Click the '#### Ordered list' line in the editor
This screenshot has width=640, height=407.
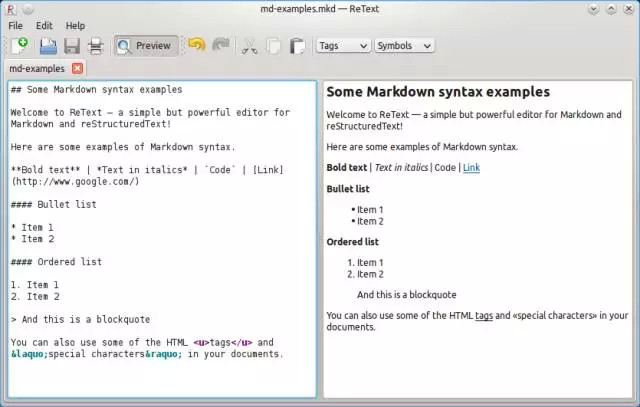pos(56,262)
